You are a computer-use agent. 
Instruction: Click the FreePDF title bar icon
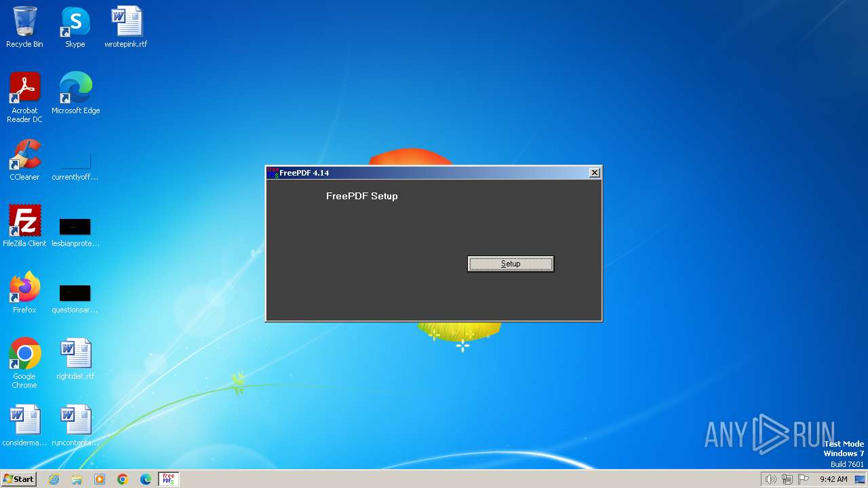(x=273, y=173)
